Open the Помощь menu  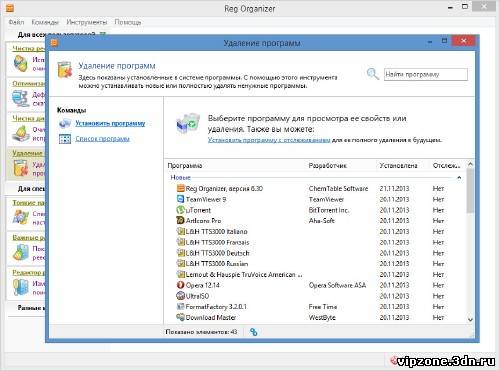(128, 22)
